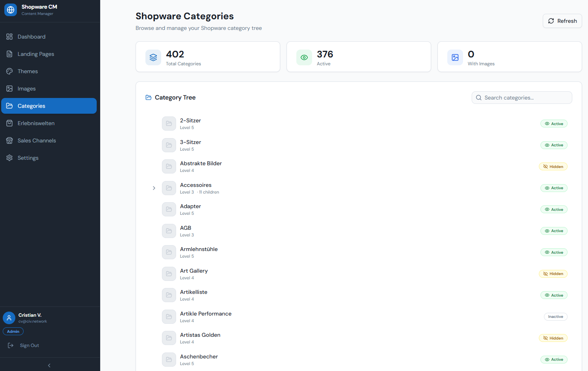Open Settings from the sidebar

pyautogui.click(x=49, y=158)
